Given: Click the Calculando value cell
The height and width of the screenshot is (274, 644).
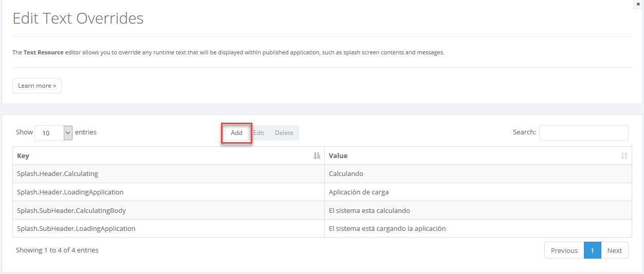Looking at the screenshot, I should pos(346,174).
